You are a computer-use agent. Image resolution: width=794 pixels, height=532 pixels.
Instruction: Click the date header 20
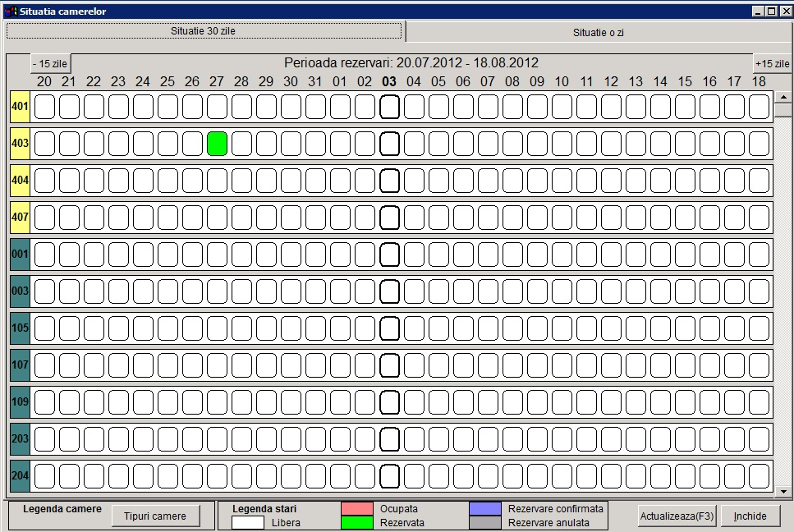pyautogui.click(x=44, y=81)
